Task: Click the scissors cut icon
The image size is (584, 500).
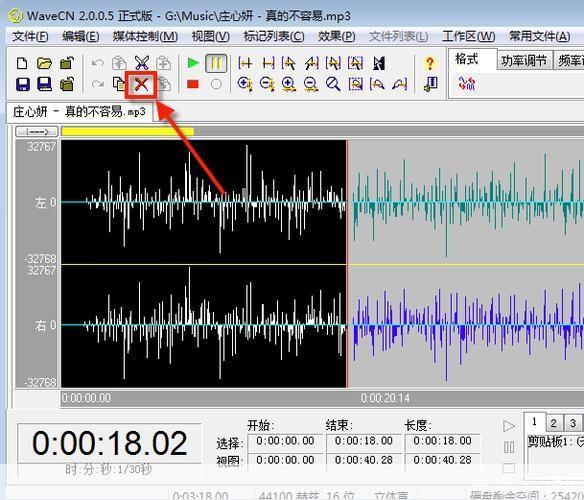Action: [x=142, y=63]
